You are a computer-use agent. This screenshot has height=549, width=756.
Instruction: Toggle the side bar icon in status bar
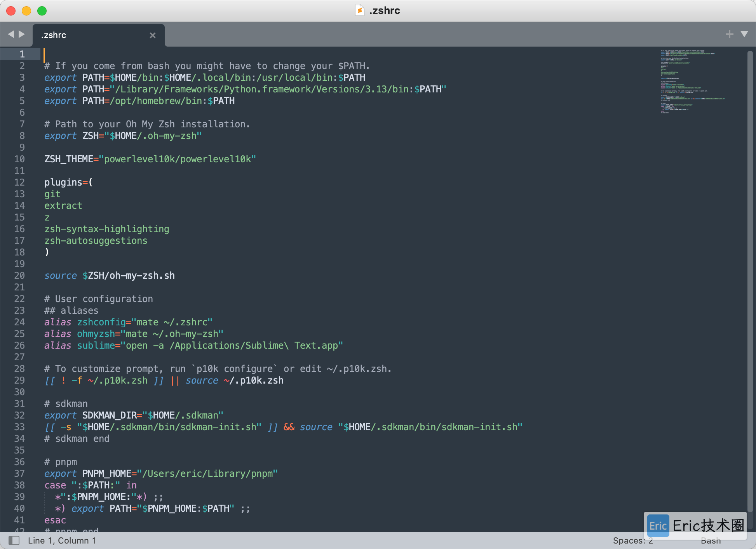tap(14, 540)
